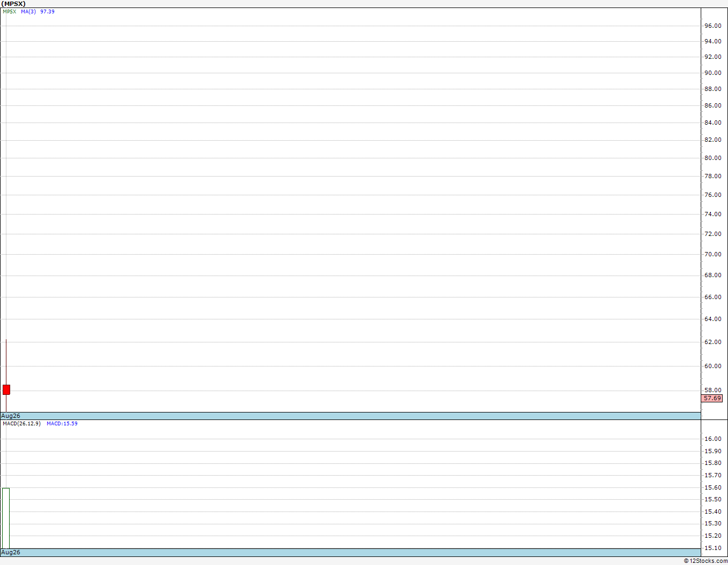Click the green MPSX legend label
This screenshot has height=565, width=728.
[10, 11]
